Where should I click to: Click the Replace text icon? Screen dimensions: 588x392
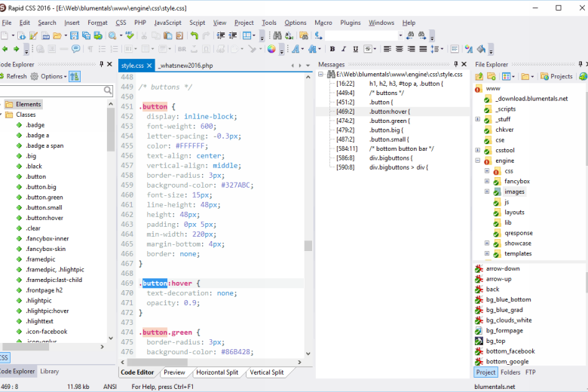289,35
